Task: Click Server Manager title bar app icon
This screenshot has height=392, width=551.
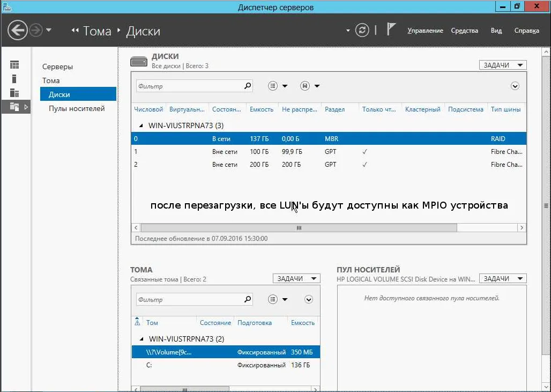Action: tap(6, 6)
